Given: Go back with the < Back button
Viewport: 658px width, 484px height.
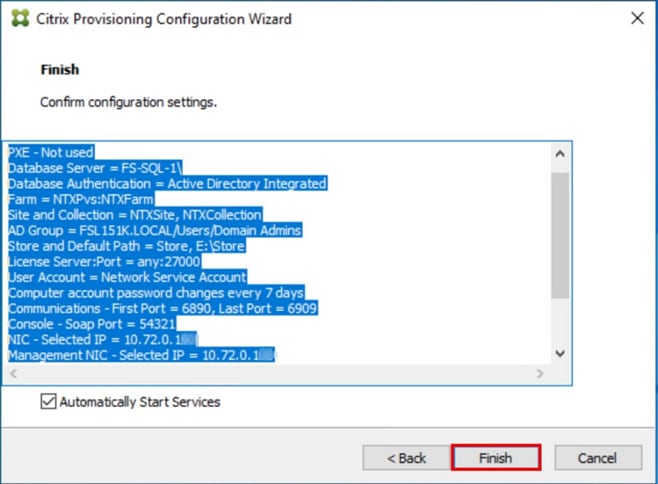Looking at the screenshot, I should [406, 458].
